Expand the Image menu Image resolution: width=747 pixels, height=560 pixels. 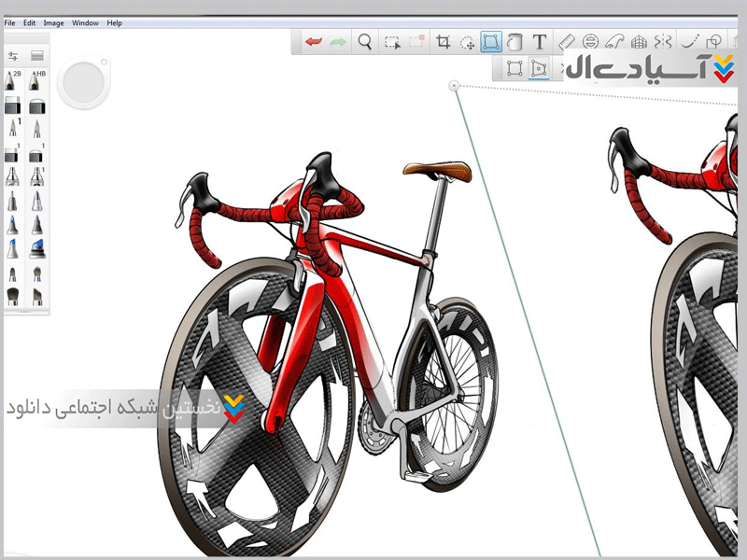point(53,21)
